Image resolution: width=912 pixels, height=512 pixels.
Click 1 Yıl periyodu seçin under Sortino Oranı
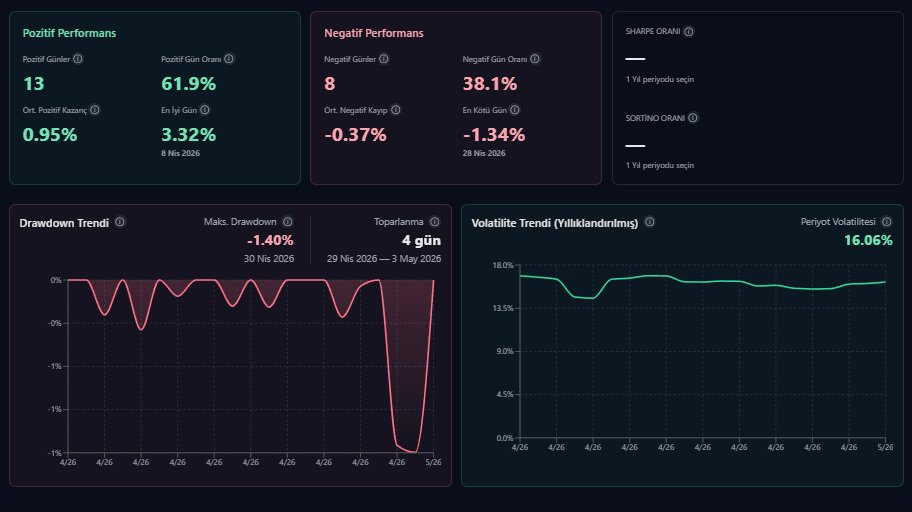pos(660,165)
